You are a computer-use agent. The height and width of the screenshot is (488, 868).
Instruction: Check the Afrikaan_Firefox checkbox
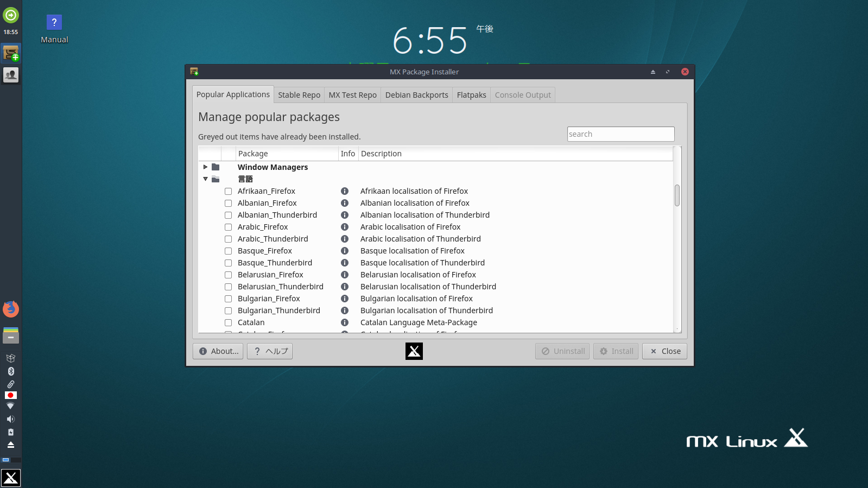[x=229, y=191]
